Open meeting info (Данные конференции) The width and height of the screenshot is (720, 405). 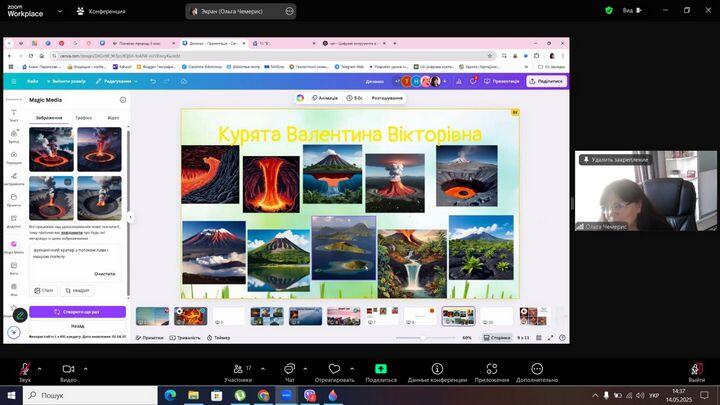coord(437,372)
